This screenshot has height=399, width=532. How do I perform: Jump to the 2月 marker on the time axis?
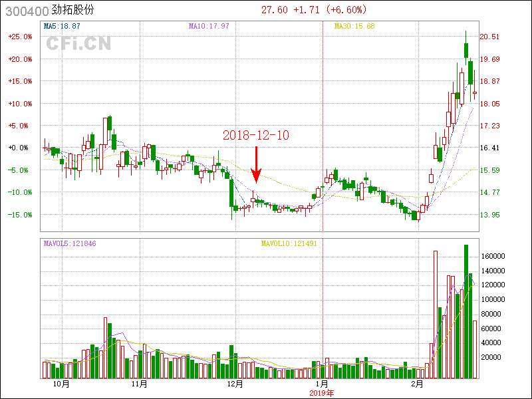(x=417, y=384)
